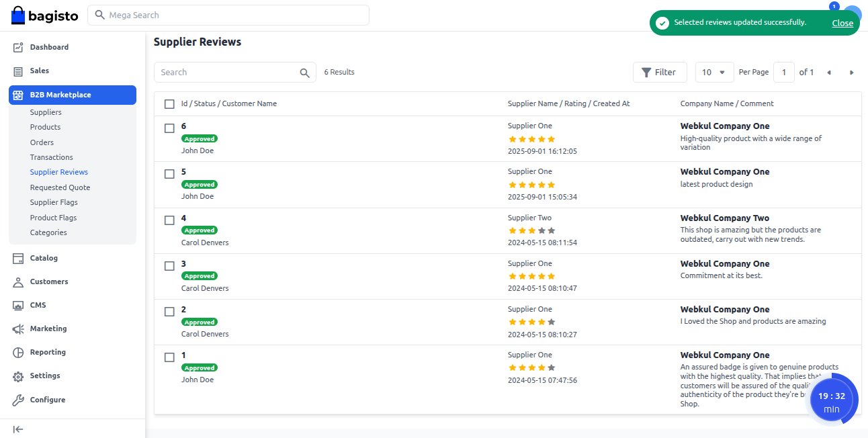This screenshot has width=868, height=438.
Task: Click the 19:32 min timer bubble
Action: (x=832, y=399)
